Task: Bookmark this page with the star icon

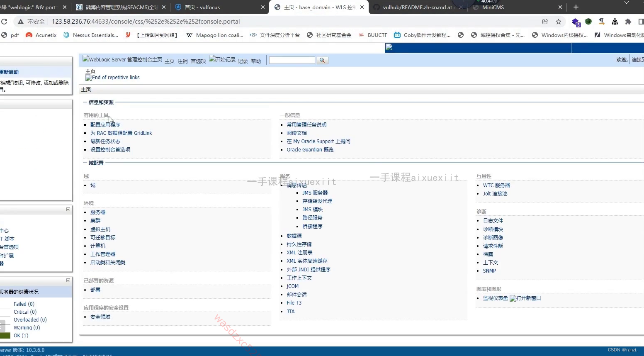Action: pyautogui.click(x=559, y=22)
